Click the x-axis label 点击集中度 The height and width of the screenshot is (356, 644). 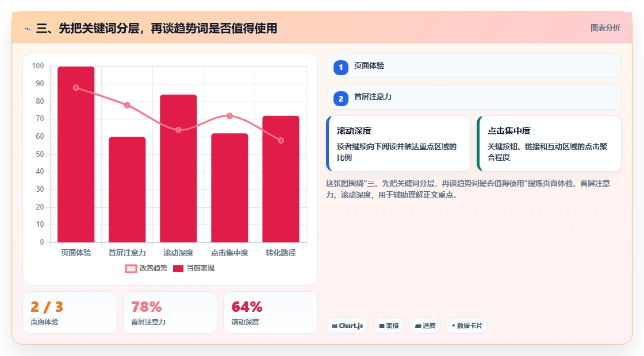pyautogui.click(x=229, y=253)
